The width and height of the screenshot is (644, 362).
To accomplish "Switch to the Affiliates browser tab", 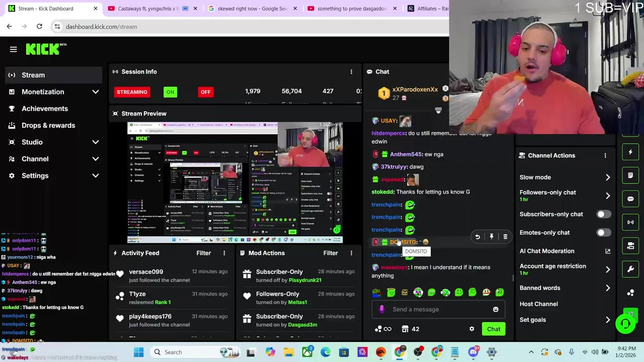I will (427, 9).
